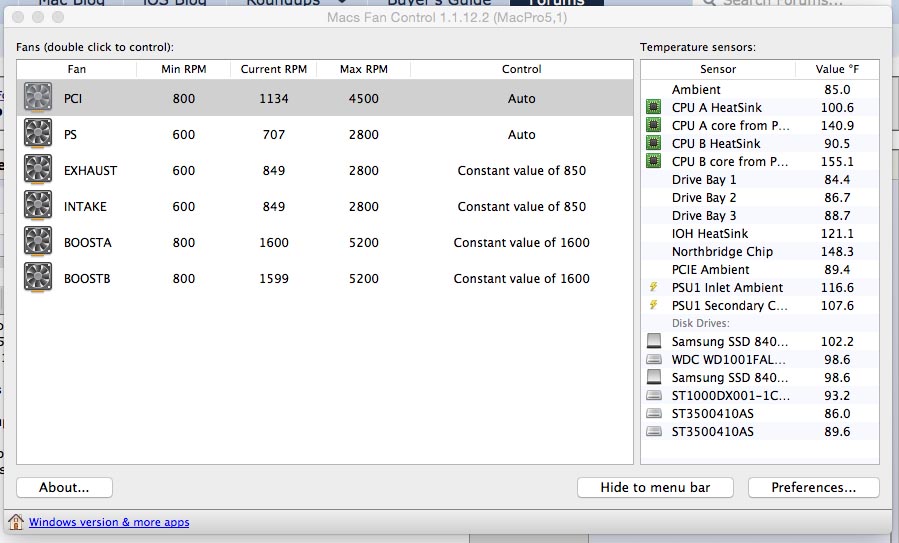Click the Current RPM column header
Viewport: 899px width, 543px height.
click(273, 69)
